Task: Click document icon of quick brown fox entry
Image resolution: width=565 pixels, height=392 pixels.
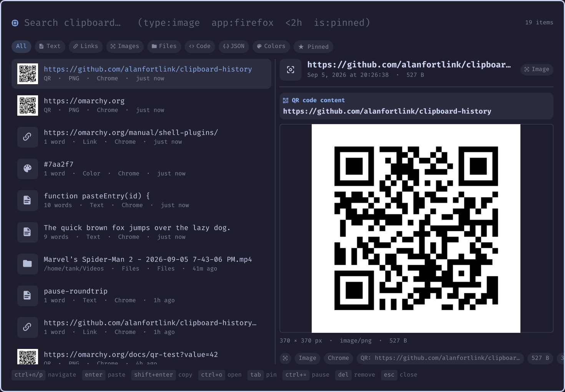Action: tap(28, 232)
